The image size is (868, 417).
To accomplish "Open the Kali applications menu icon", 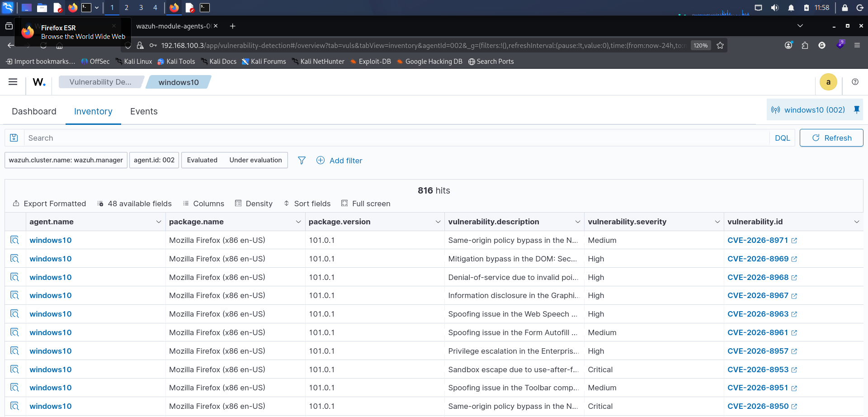I will [8, 7].
